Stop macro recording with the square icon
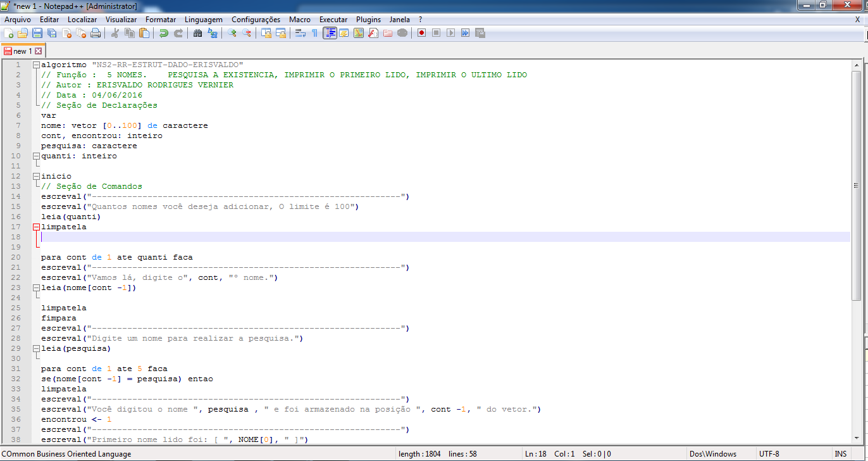Image resolution: width=868 pixels, height=461 pixels. point(437,33)
